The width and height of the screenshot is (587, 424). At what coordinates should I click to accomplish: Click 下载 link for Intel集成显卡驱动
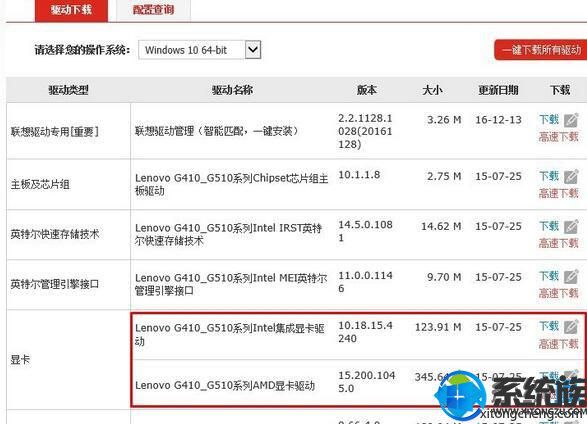click(549, 326)
